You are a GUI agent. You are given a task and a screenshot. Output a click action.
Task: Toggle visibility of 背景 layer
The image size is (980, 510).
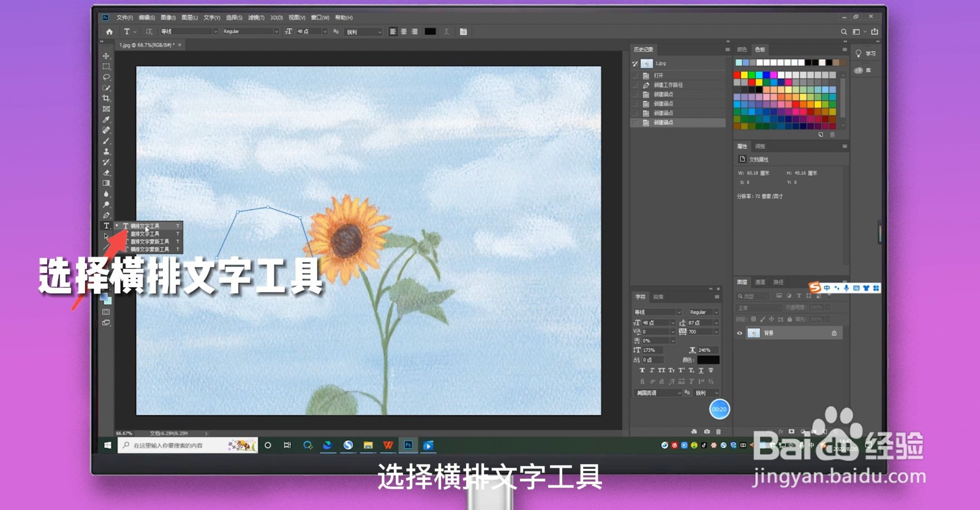739,333
